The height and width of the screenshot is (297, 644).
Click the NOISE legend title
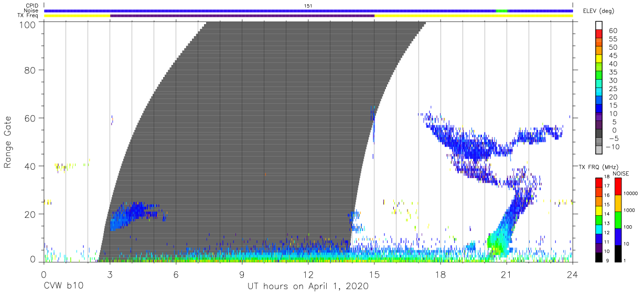click(620, 173)
